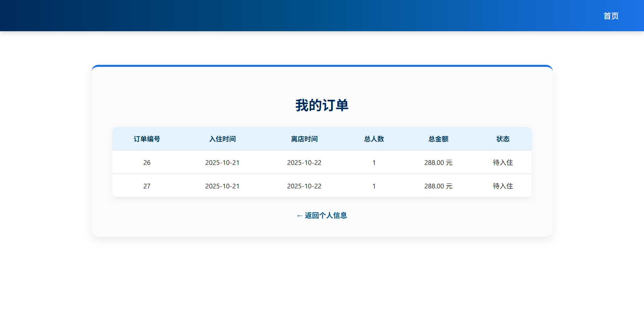Image resolution: width=644 pixels, height=309 pixels.
Task: Select the 入住时间 column header
Action: click(222, 139)
